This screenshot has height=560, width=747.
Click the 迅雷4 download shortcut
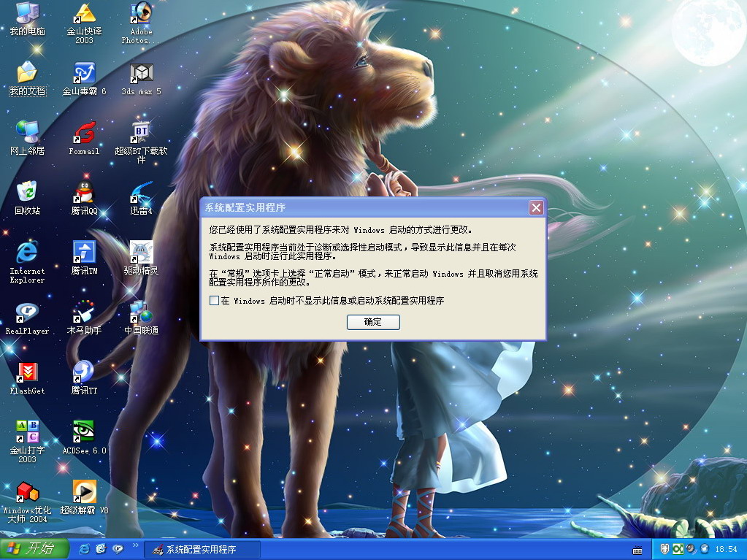142,198
